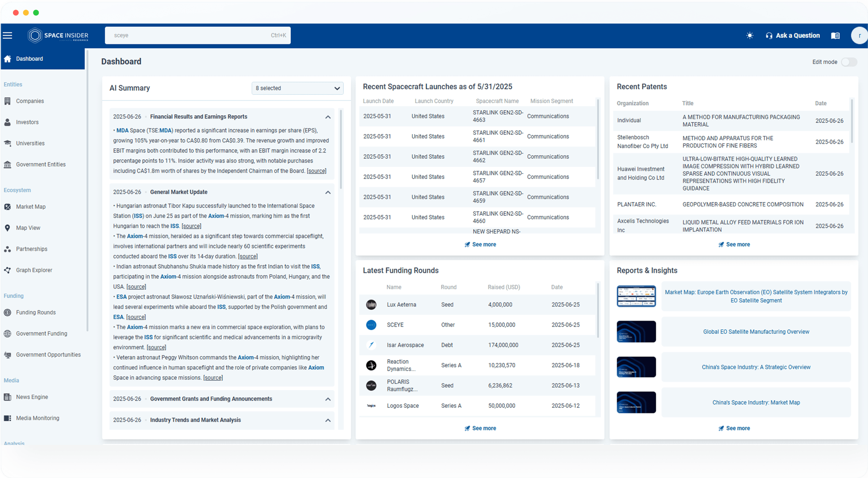
Task: Open Funding Rounds from the sidebar
Action: [36, 312]
